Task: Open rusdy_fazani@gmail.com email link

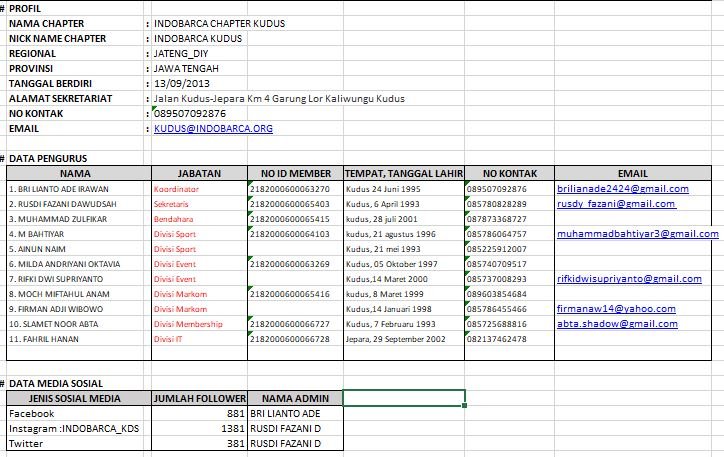Action: [617, 204]
